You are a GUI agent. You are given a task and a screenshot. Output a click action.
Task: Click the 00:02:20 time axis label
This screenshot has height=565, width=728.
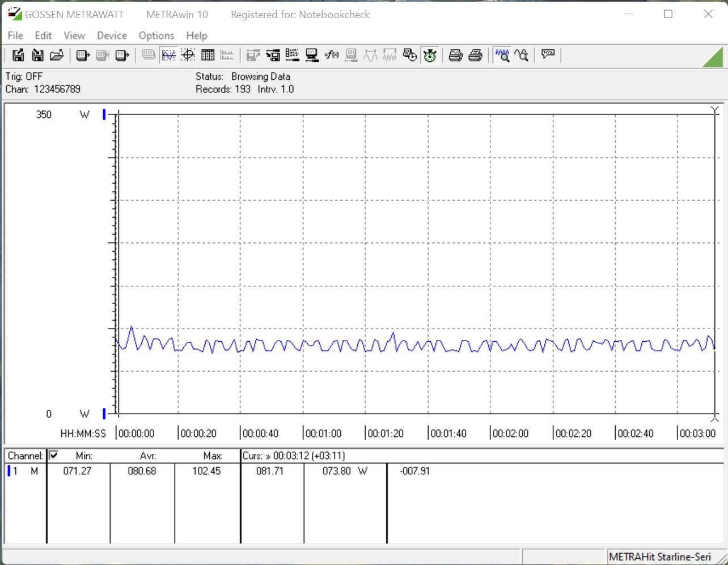[573, 434]
